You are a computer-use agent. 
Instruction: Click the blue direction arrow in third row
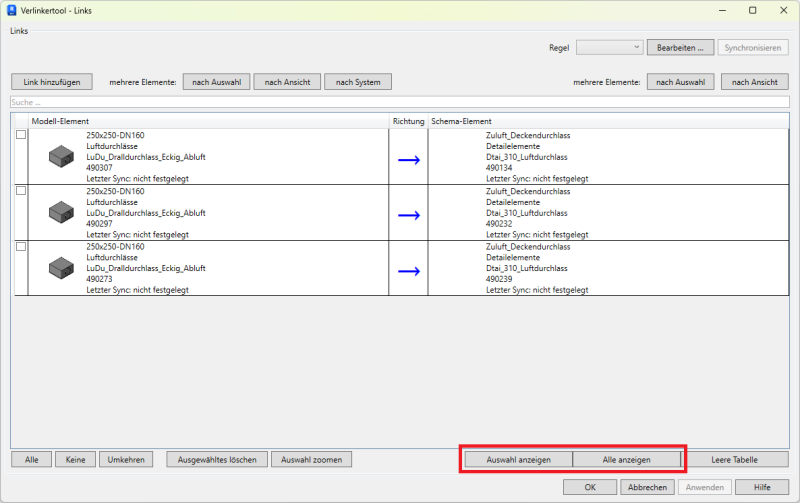tap(409, 269)
